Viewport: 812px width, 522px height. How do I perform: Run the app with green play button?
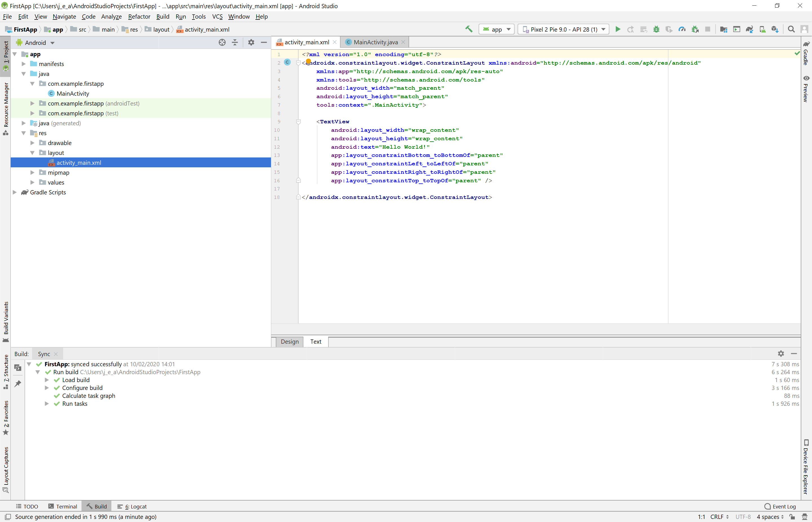coord(618,29)
